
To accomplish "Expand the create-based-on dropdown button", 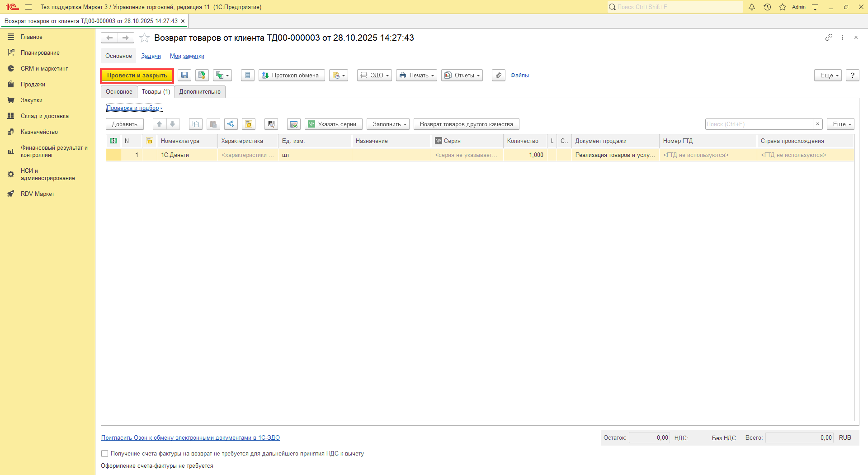I will [x=222, y=75].
